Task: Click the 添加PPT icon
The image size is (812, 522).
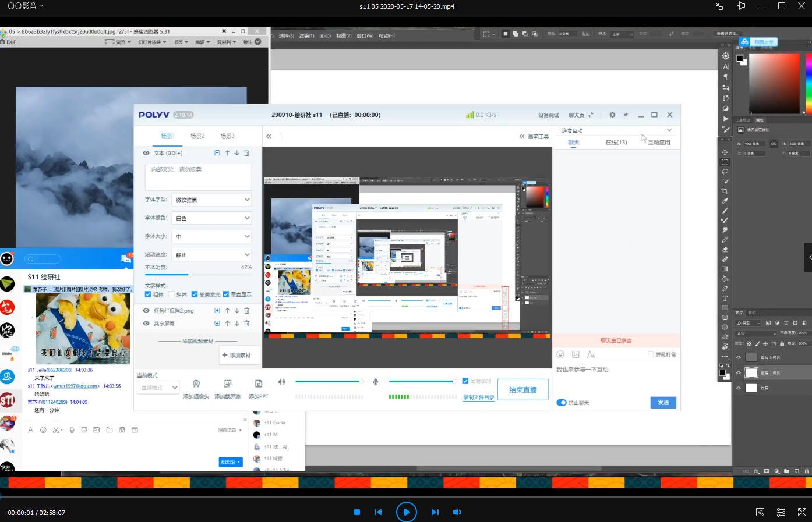Action: tap(259, 383)
